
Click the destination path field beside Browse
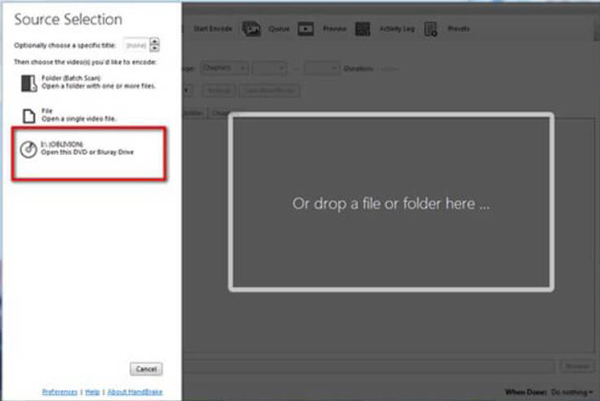pos(369,366)
